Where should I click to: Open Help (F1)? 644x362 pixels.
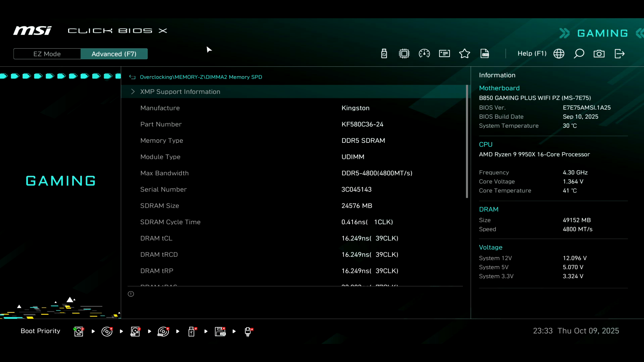pyautogui.click(x=532, y=54)
